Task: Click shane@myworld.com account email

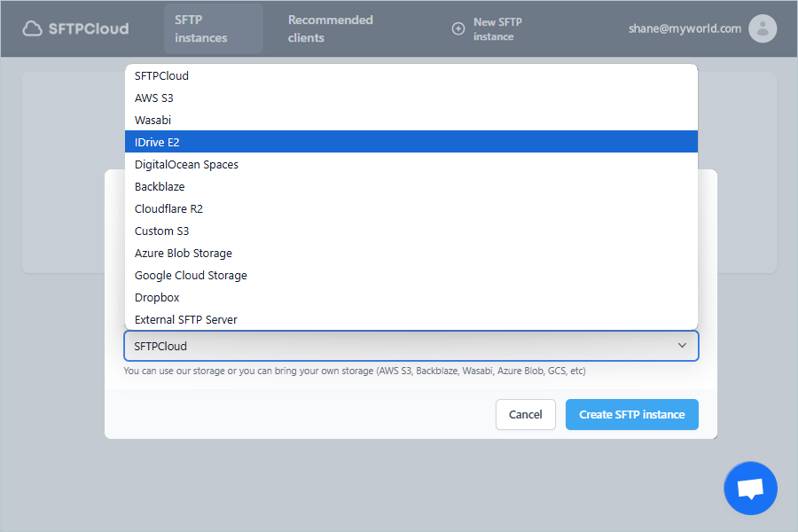Action: click(x=685, y=28)
